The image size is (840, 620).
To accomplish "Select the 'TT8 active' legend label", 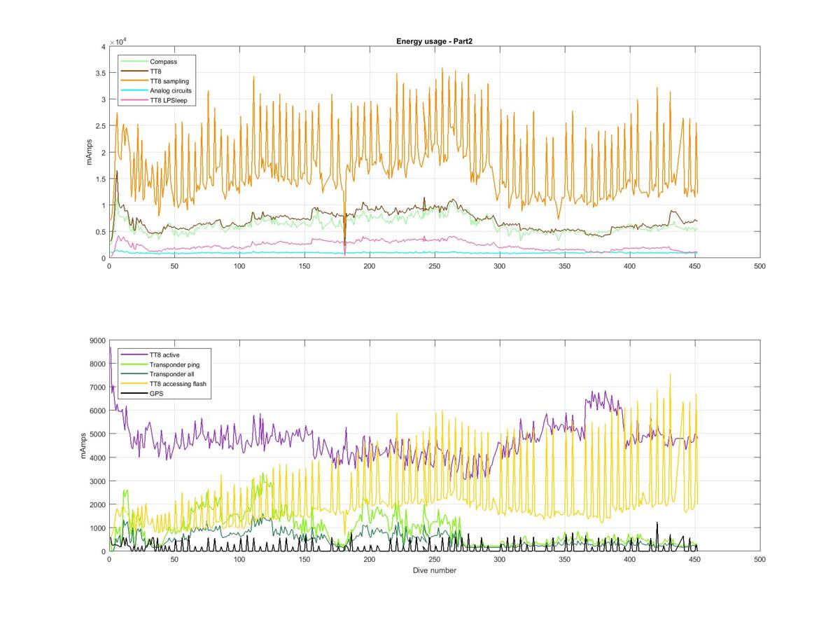I will (164, 355).
